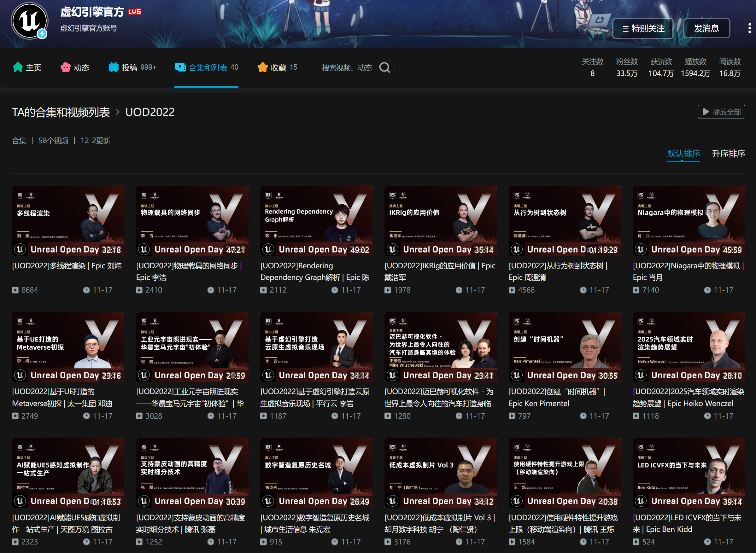Click the orange 收藏 star icon
756x553 pixels.
(x=262, y=67)
